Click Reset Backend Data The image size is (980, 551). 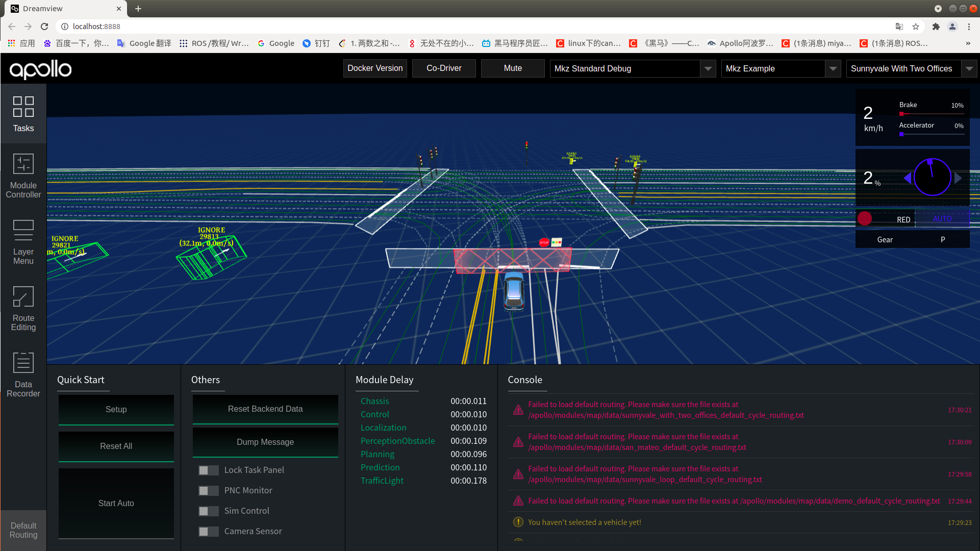[x=265, y=409]
